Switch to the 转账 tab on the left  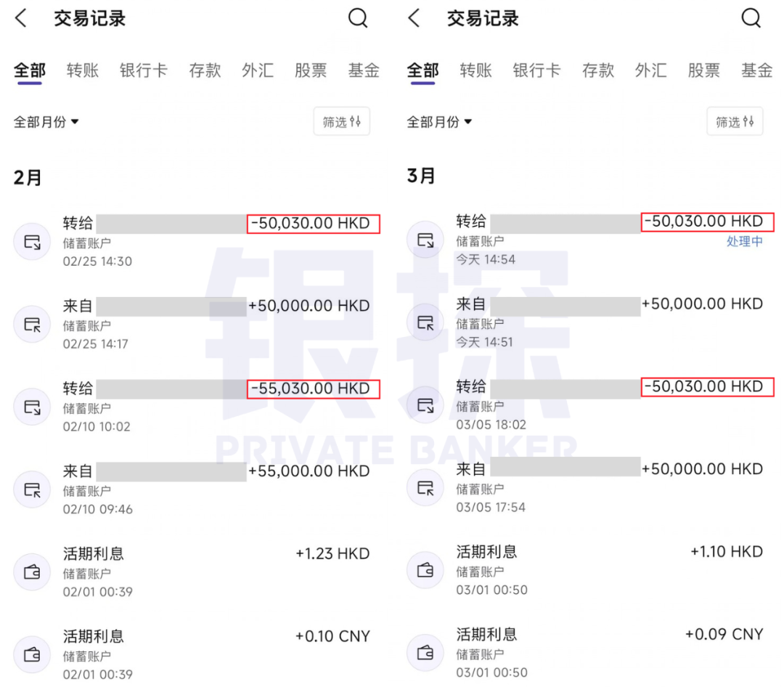click(x=82, y=70)
